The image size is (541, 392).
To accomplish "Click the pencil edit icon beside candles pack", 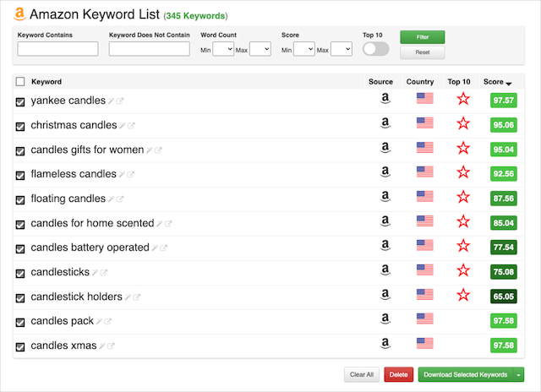I will click(99, 322).
